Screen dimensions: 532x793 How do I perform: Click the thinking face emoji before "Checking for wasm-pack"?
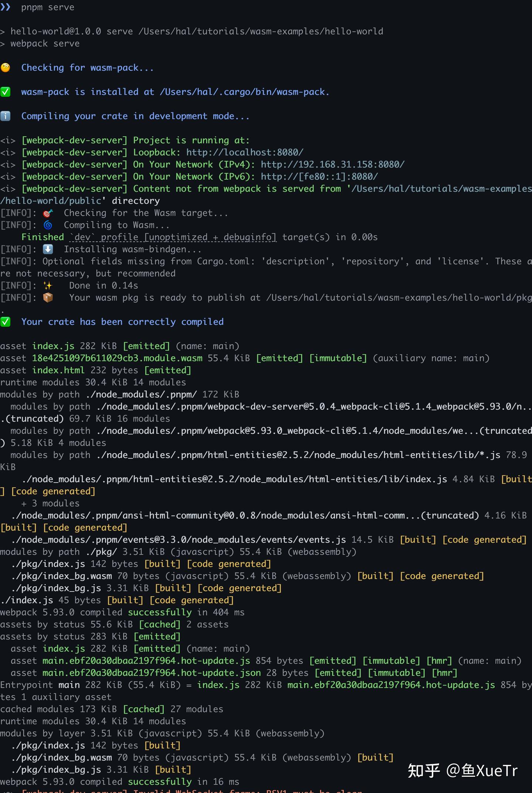pyautogui.click(x=5, y=68)
